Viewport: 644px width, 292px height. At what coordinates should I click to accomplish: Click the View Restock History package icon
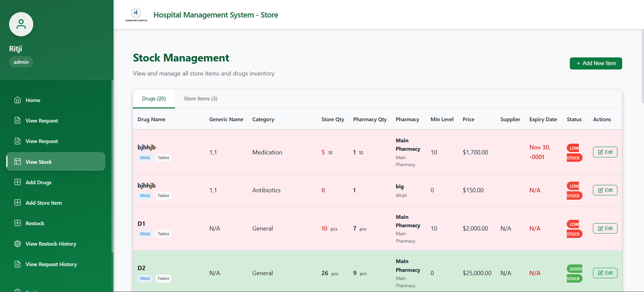[18, 244]
